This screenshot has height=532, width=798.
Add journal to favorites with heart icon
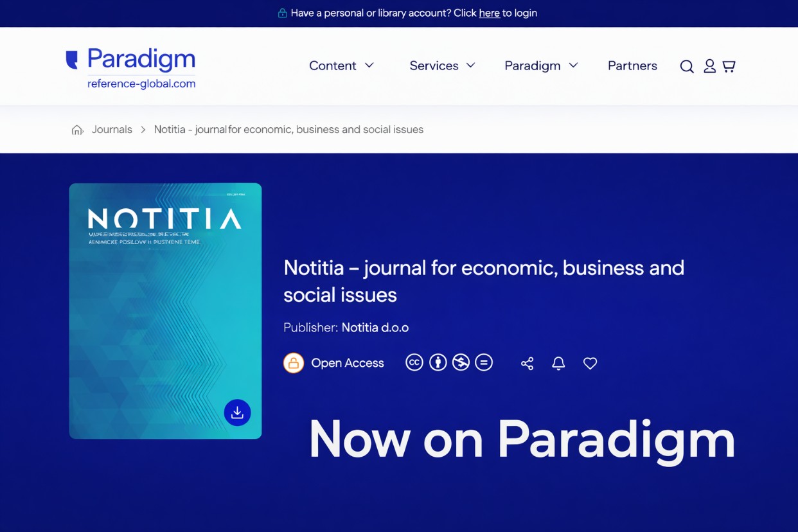[x=590, y=364]
